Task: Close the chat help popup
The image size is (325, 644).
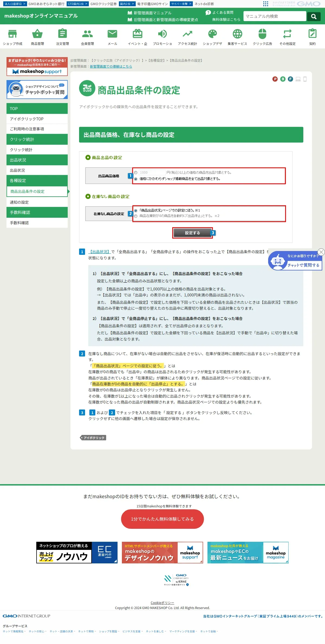Action: pos(321,252)
